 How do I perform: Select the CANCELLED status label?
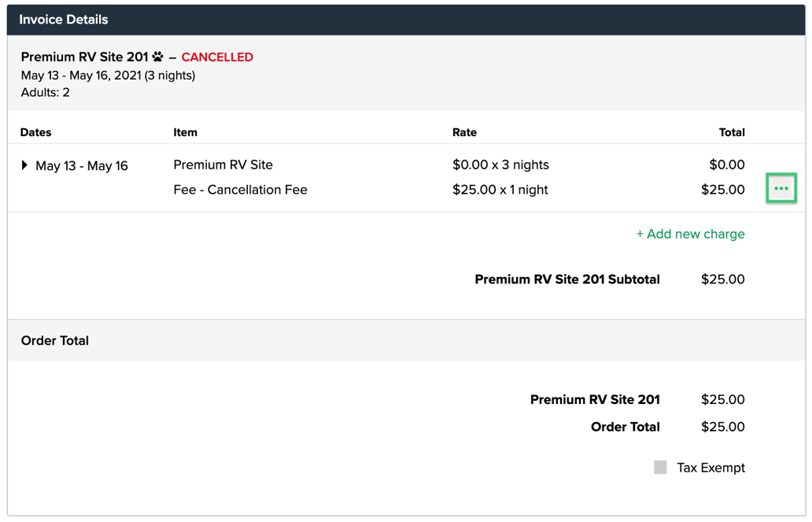217,57
